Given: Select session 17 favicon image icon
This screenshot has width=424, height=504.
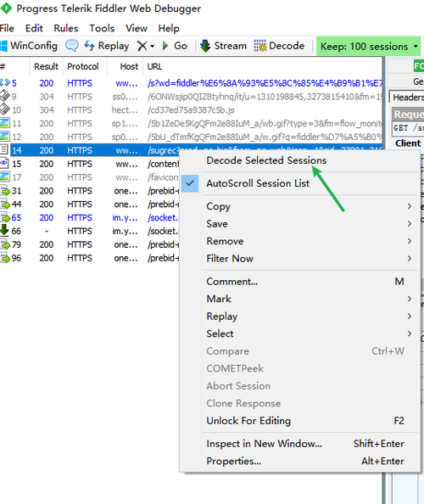Looking at the screenshot, I should pos(5,176).
